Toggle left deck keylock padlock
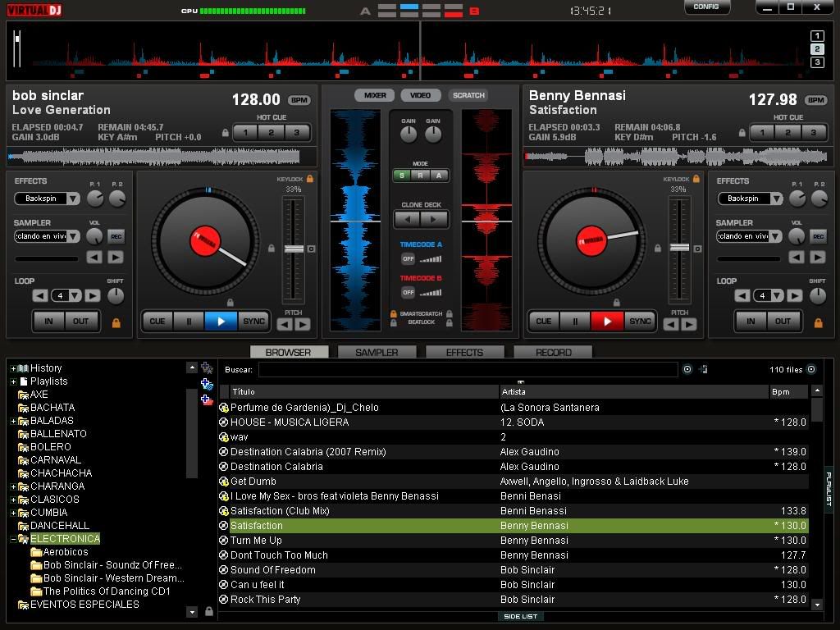Image resolution: width=840 pixels, height=630 pixels. coord(309,178)
